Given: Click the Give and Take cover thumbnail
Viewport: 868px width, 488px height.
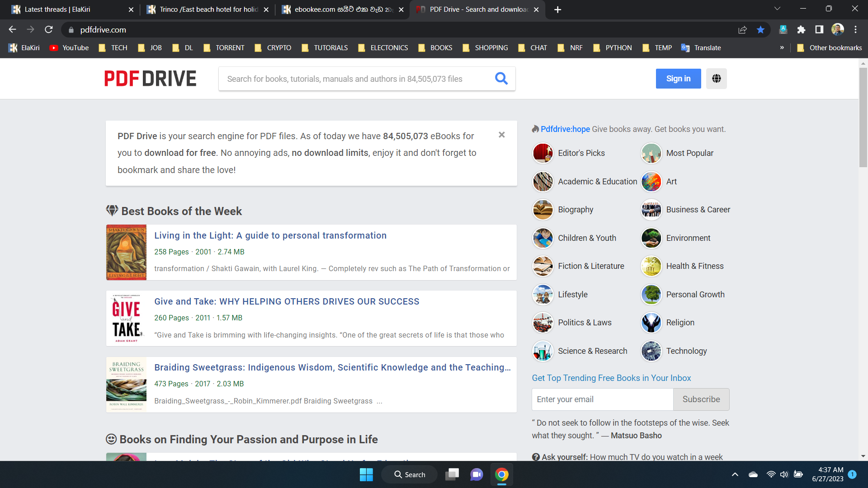Looking at the screenshot, I should [x=126, y=318].
